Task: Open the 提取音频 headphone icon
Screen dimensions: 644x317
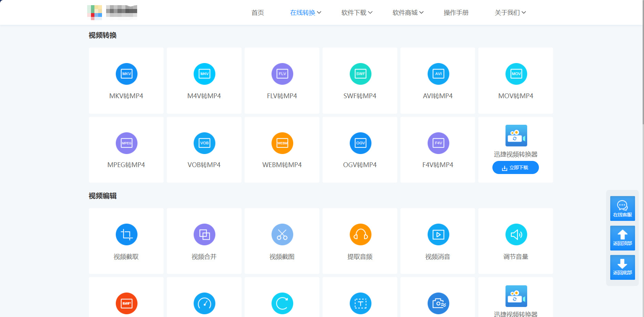Action: tap(360, 235)
